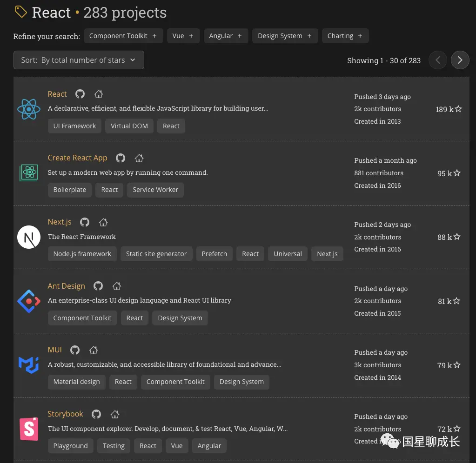
Task: Open the Storybook GitHub repository icon
Action: coord(96,414)
